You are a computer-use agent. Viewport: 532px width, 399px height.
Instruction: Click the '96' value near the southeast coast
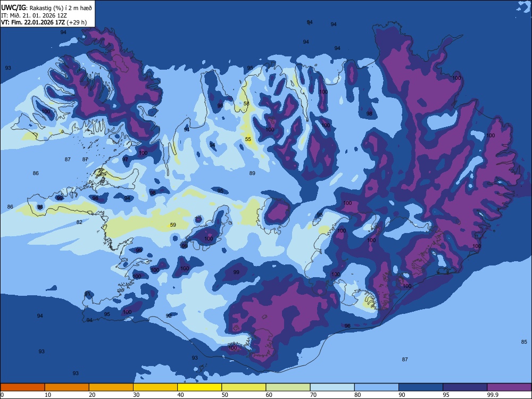(x=347, y=326)
